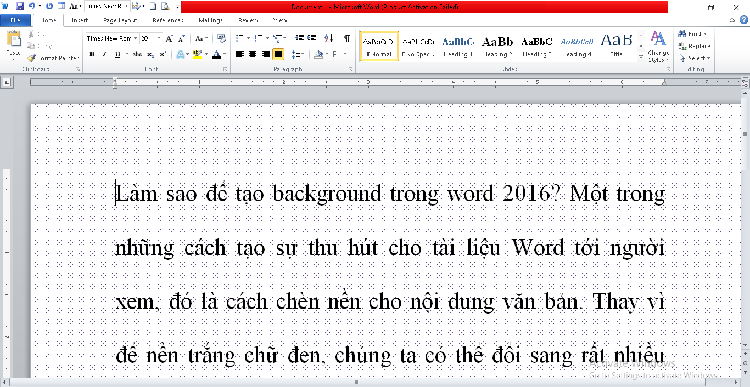Open Change Styles options
750x387 pixels.
[658, 47]
